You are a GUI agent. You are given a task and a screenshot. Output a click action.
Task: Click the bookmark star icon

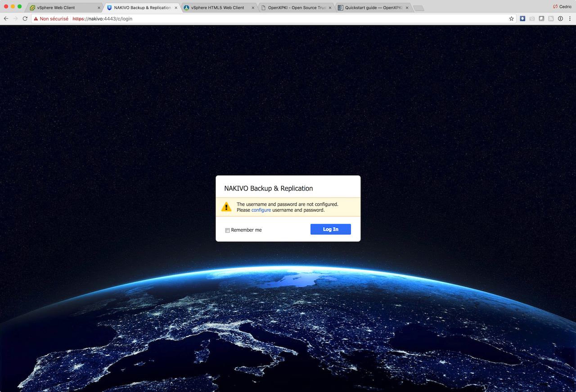point(511,19)
